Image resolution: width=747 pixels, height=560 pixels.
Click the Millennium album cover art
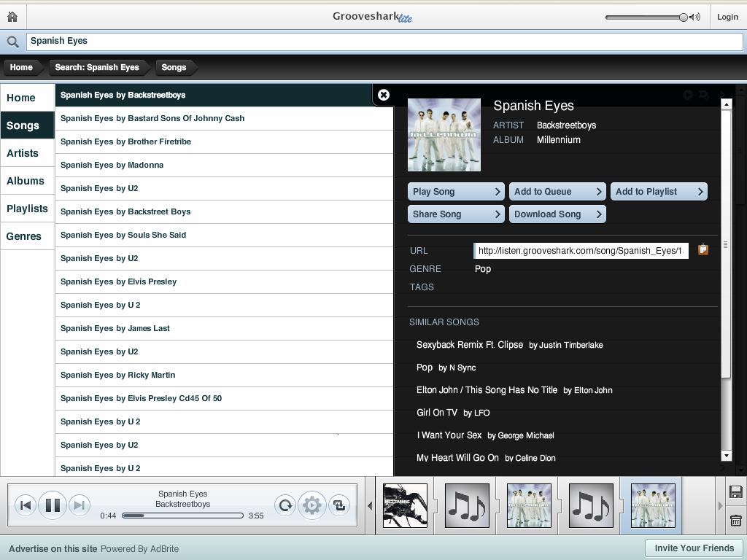coord(444,135)
